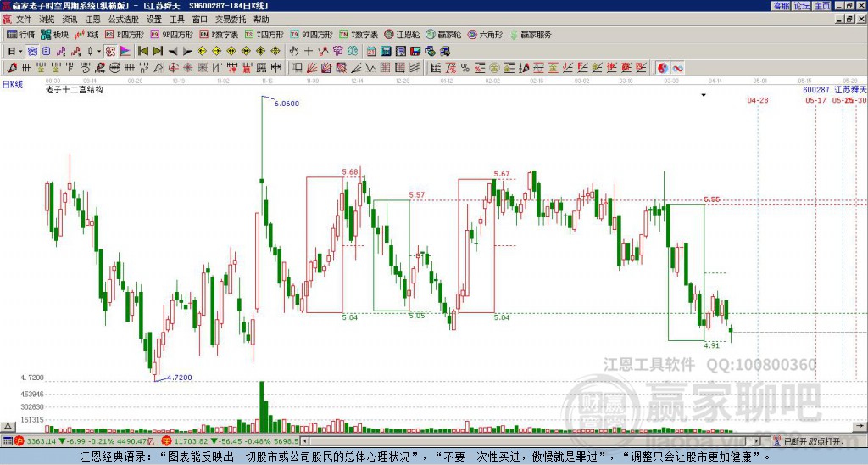Open the calculator icon
Viewport: 868px width, 465px height.
click(386, 51)
